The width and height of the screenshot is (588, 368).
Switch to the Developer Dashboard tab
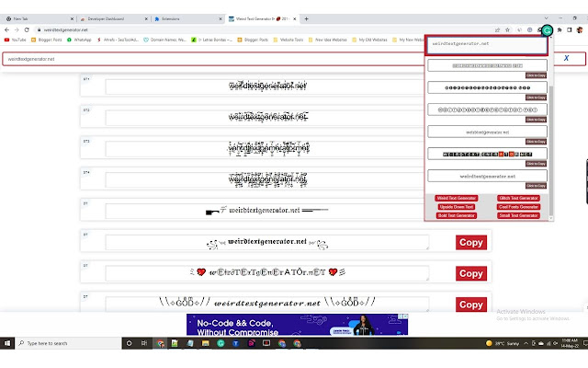coord(113,18)
